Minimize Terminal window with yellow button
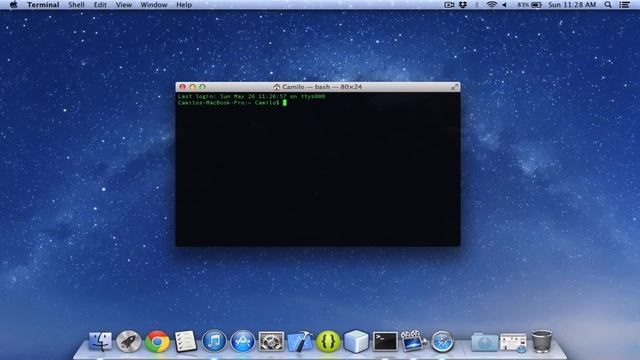The image size is (640, 360). pyautogui.click(x=192, y=87)
